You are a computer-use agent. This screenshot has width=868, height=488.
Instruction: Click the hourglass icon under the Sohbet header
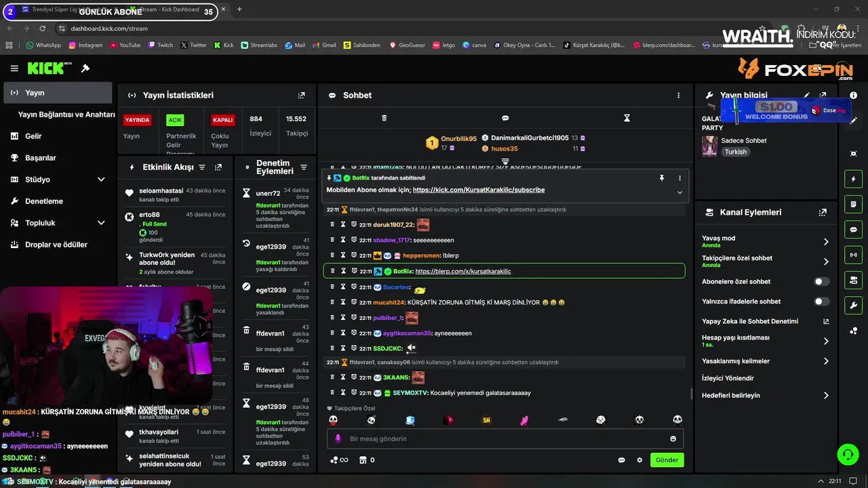click(x=627, y=118)
